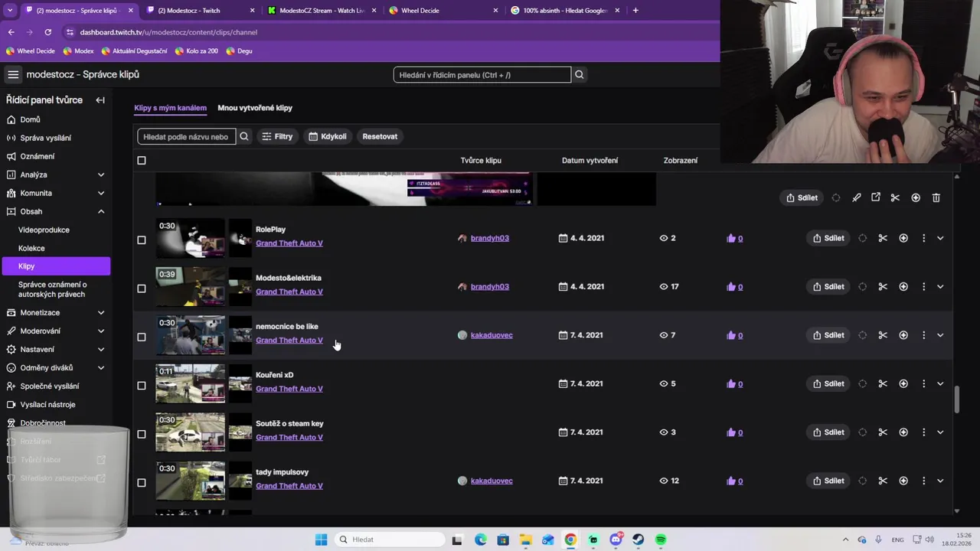
Task: Select the Klipy s mým kanálem tab
Action: coord(170,108)
